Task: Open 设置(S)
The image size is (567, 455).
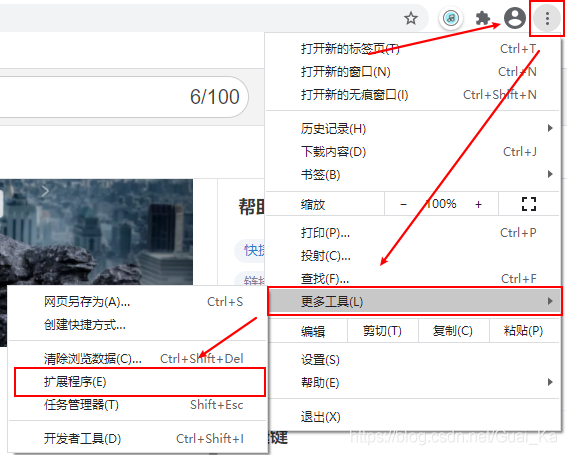Action: click(x=413, y=360)
